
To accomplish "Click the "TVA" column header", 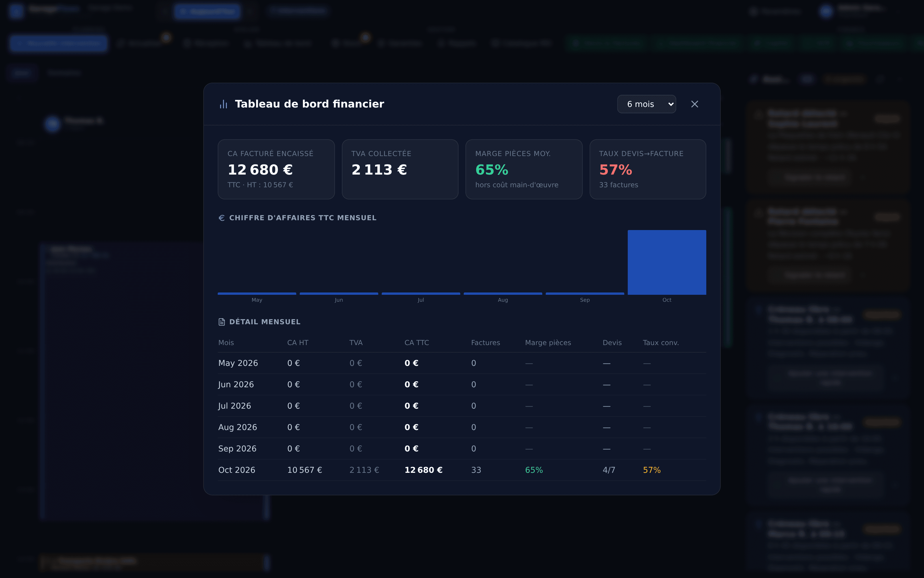I will coord(356,343).
